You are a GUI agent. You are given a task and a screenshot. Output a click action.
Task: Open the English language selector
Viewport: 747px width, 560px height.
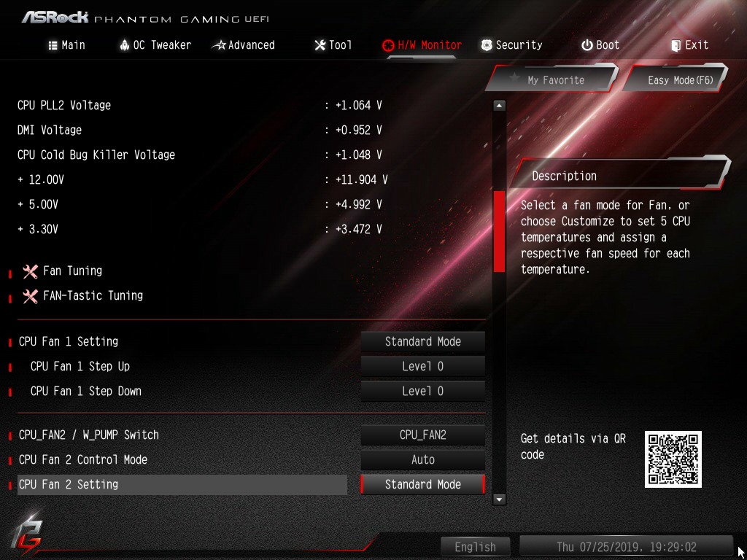tap(475, 547)
